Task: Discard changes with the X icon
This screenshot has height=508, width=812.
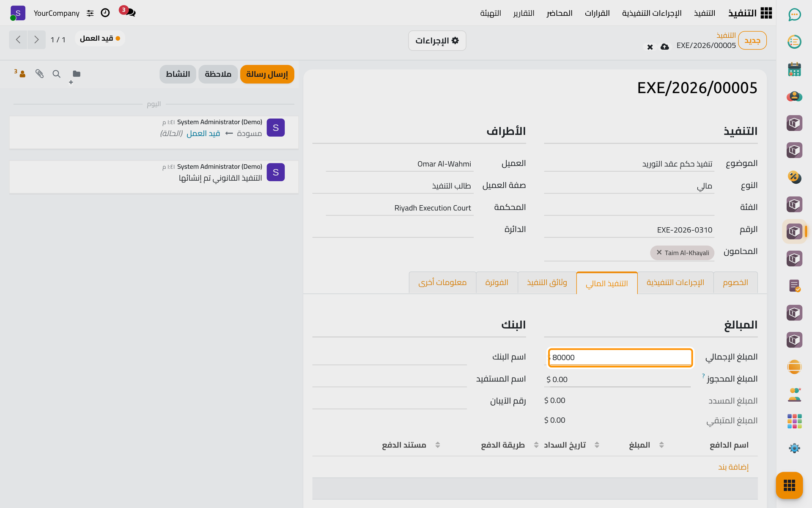Action: pos(650,47)
